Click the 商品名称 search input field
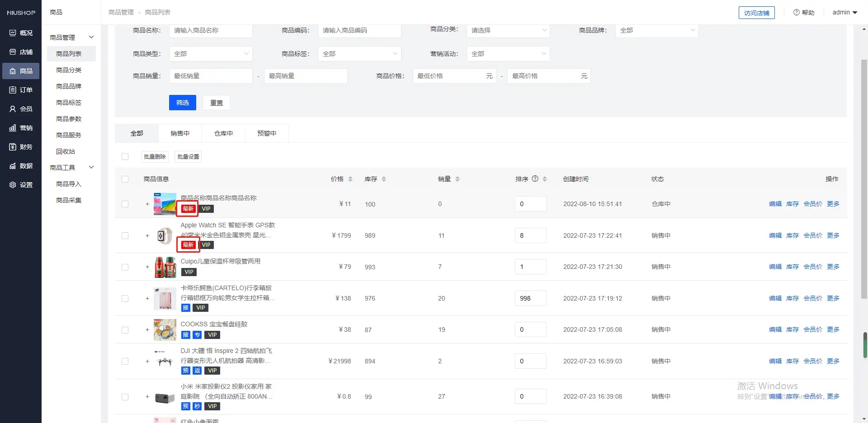This screenshot has width=868, height=423. pos(211,30)
